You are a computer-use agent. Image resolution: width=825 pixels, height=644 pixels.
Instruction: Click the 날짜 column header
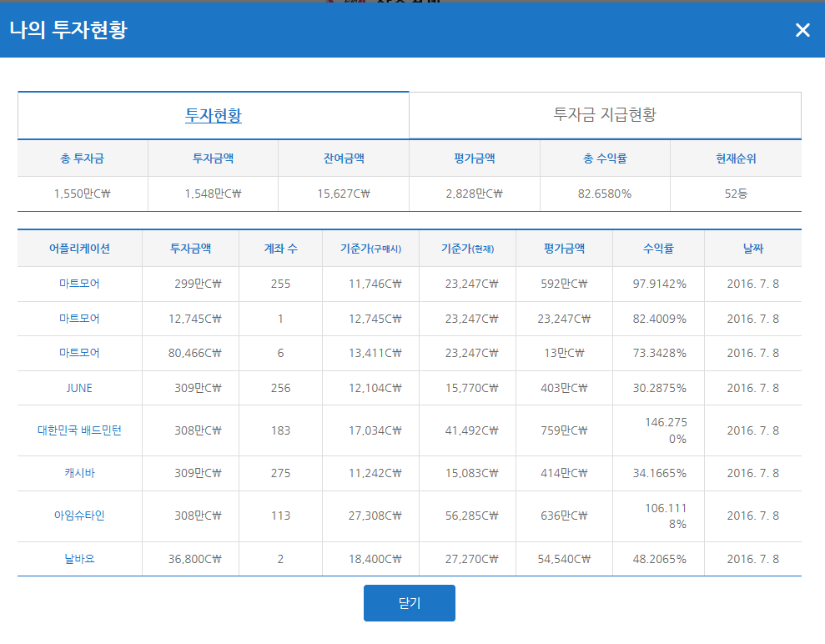coord(752,249)
